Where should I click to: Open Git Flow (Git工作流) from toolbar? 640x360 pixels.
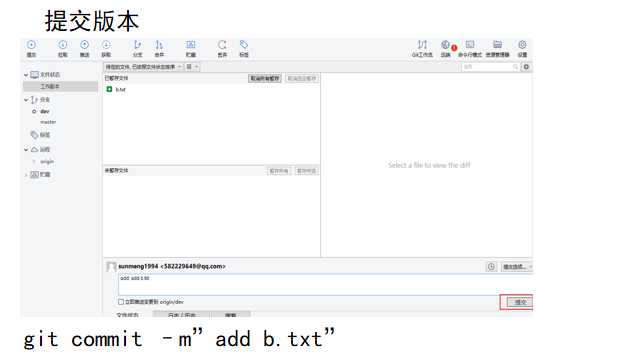pyautogui.click(x=422, y=48)
